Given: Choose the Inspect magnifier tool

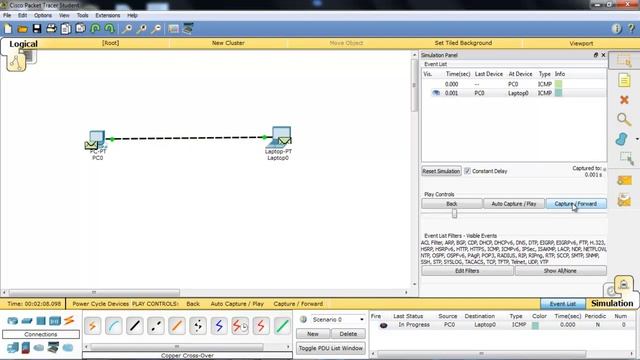Looking at the screenshot, I should [x=624, y=119].
